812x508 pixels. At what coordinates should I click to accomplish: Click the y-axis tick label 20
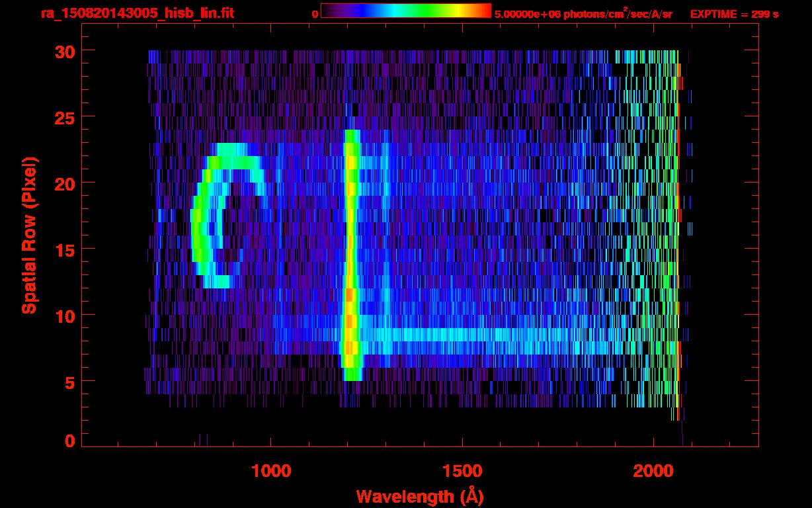tap(65, 183)
